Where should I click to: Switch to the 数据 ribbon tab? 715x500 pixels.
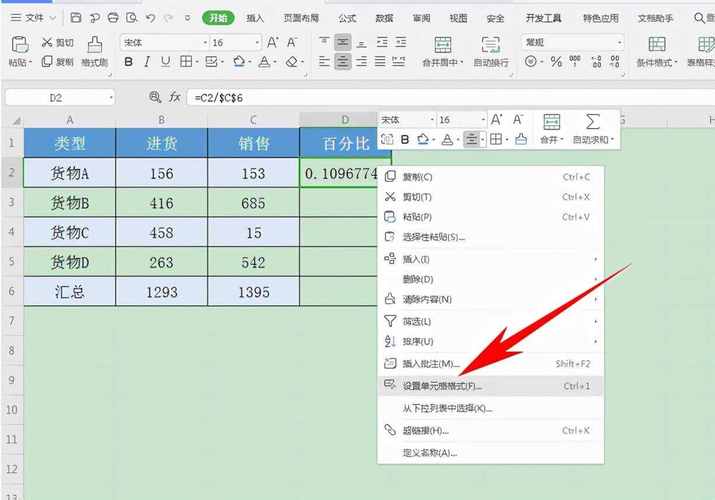[x=384, y=18]
